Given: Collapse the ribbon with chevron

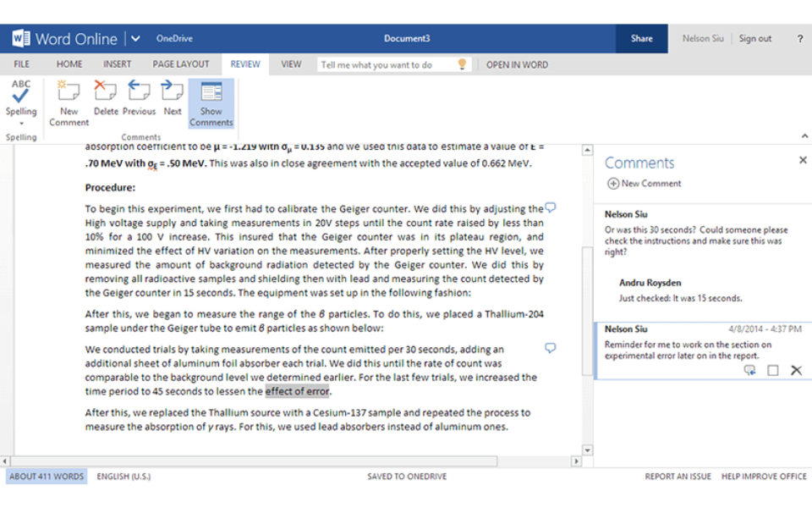Looking at the screenshot, I should (804, 135).
